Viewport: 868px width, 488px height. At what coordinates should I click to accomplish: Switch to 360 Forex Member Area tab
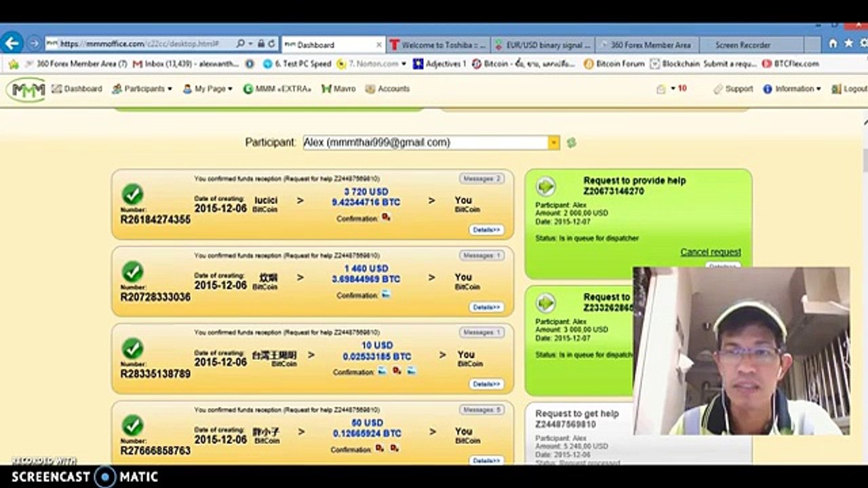tap(648, 45)
